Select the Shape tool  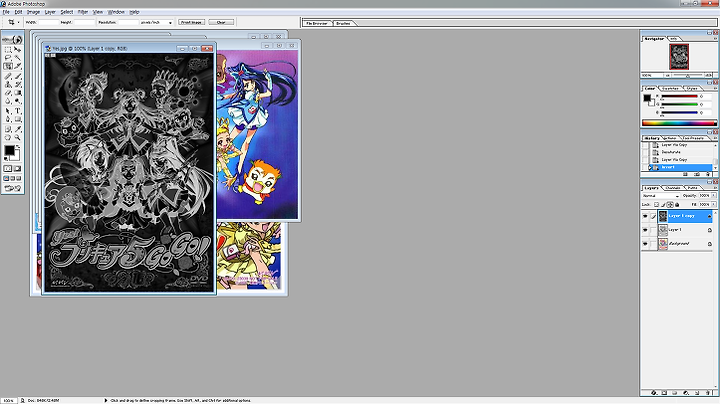point(17,120)
